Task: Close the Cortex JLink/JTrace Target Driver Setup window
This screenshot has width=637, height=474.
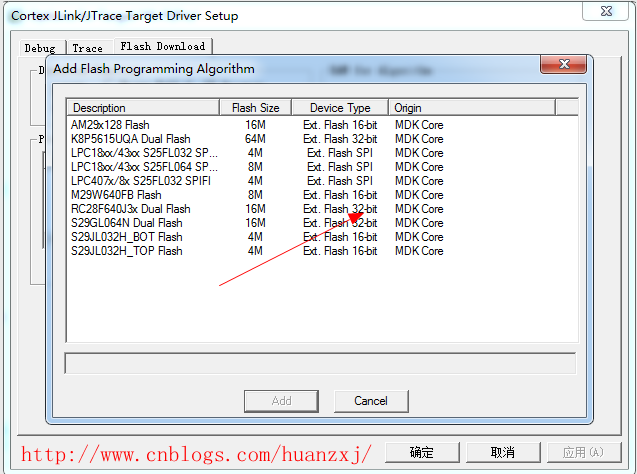Action: (x=606, y=11)
